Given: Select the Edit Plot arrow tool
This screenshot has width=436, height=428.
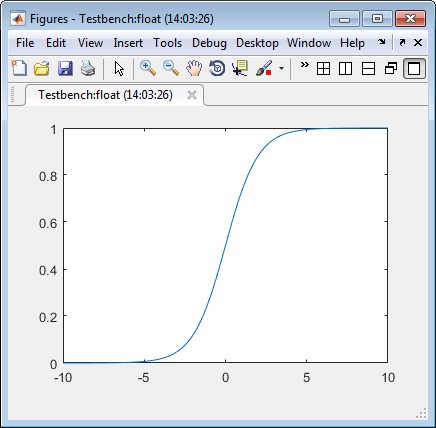Looking at the screenshot, I should pos(119,69).
